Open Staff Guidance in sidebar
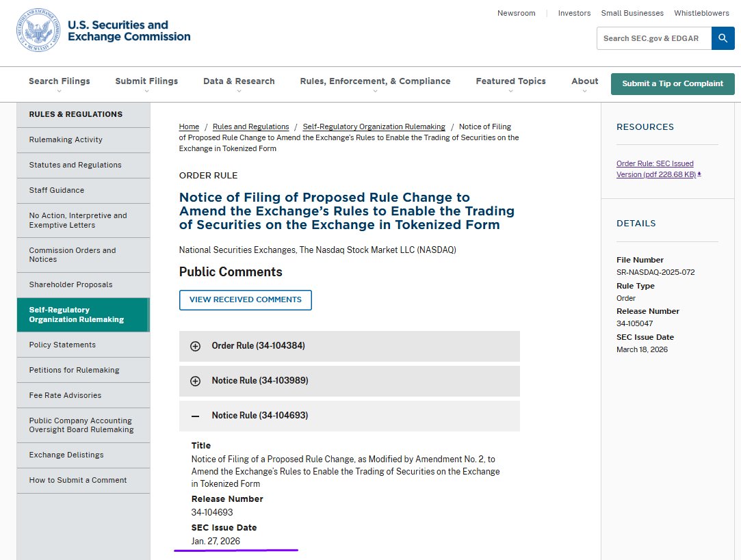741x560 pixels. coord(83,190)
